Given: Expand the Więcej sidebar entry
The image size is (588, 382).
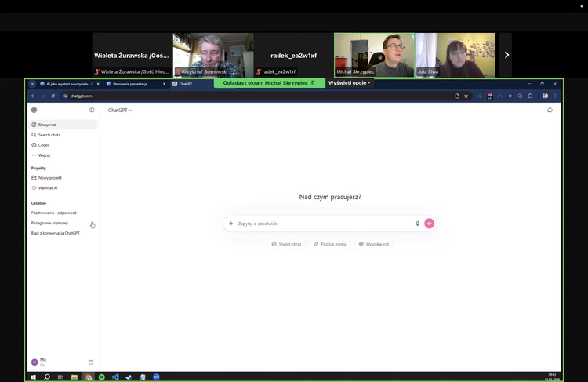Looking at the screenshot, I should pyautogui.click(x=63, y=155).
